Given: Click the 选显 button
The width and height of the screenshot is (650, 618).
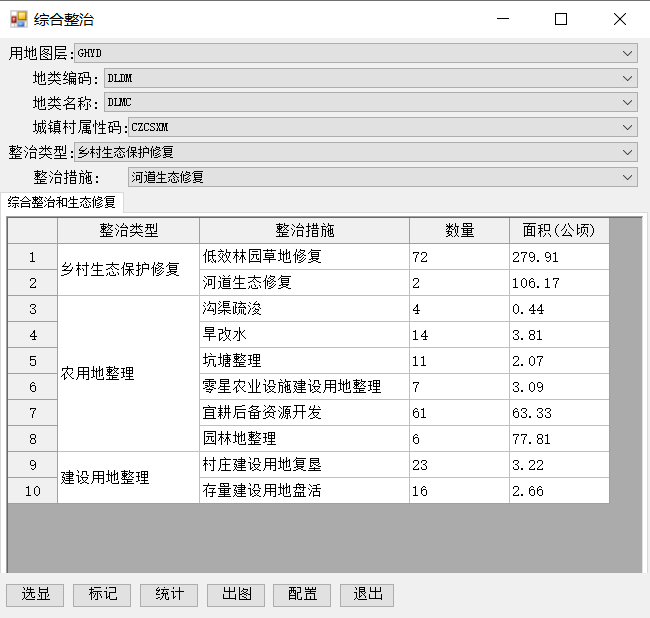Looking at the screenshot, I should coord(35,595).
